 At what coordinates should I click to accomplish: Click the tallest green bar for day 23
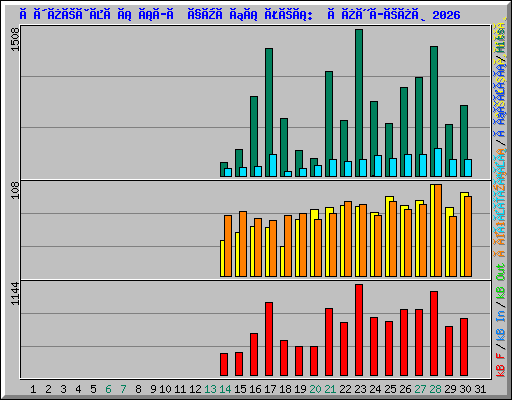click(x=359, y=103)
